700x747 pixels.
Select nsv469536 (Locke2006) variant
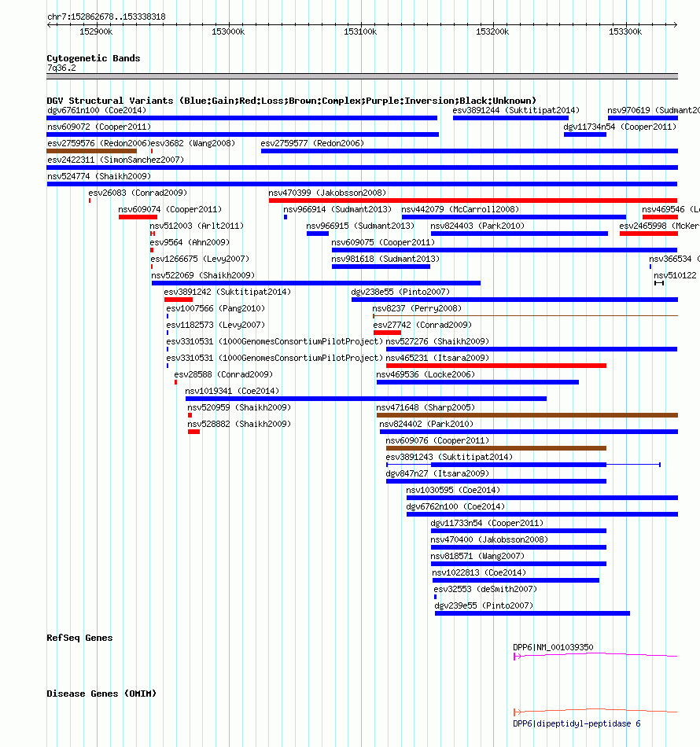[477, 382]
